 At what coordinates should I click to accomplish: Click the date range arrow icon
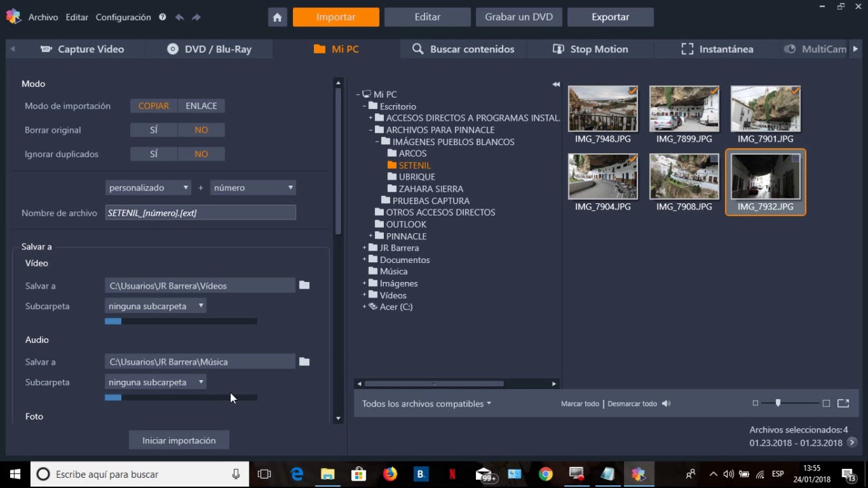click(852, 443)
